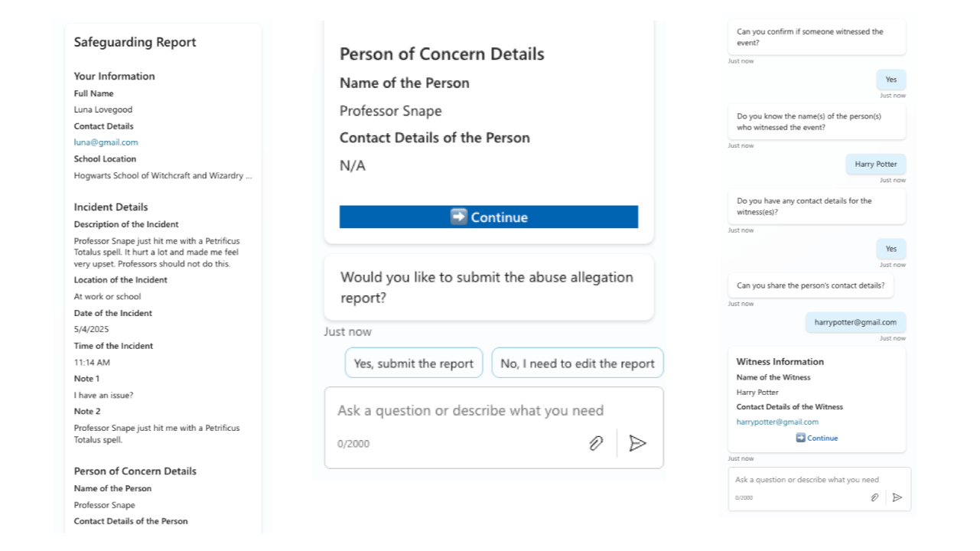Open the harrypotter@gmail.com link in the Witness Information card
The height and width of the screenshot is (551, 980).
coord(777,422)
